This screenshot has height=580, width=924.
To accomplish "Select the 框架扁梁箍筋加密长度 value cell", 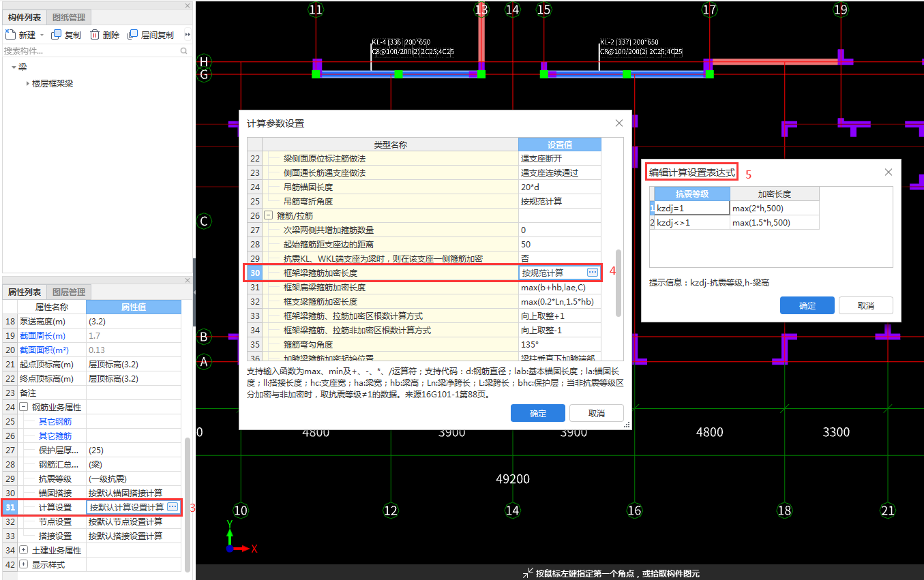I will pos(560,287).
